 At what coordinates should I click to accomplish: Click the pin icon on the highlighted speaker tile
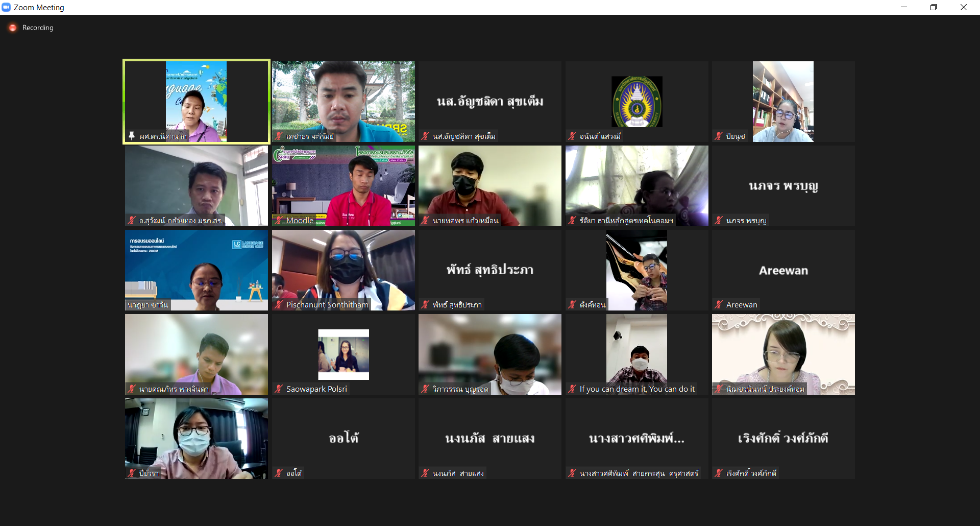click(132, 136)
